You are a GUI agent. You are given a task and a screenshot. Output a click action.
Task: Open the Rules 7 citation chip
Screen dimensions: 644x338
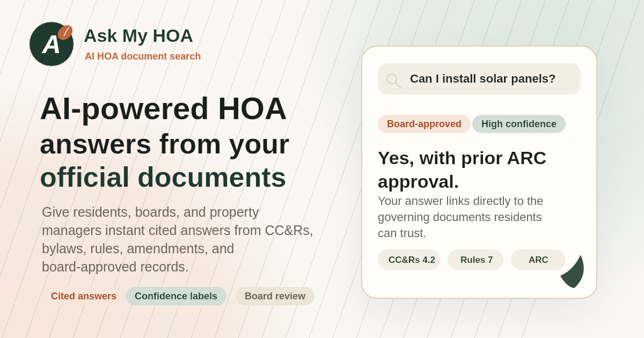coord(475,260)
